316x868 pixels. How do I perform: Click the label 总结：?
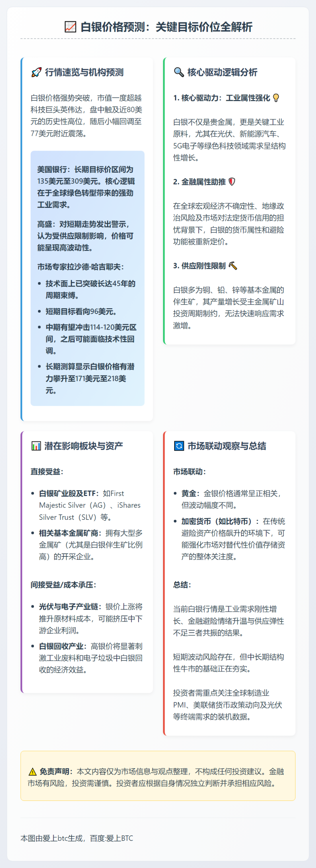coord(182,585)
